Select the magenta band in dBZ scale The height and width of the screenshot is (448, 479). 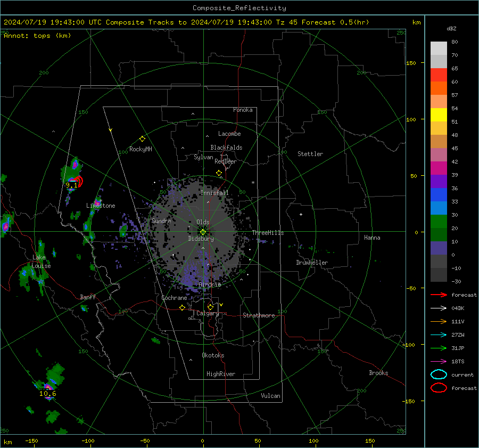[439, 168]
